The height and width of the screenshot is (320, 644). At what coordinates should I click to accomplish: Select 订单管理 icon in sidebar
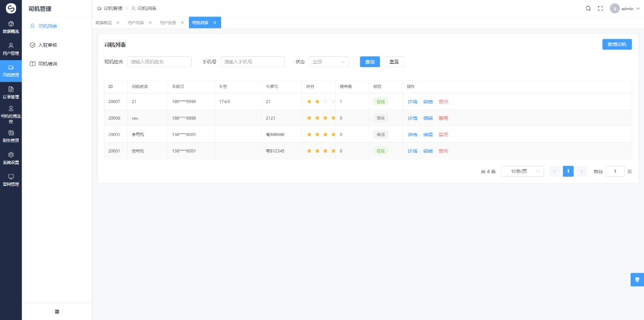point(11,89)
